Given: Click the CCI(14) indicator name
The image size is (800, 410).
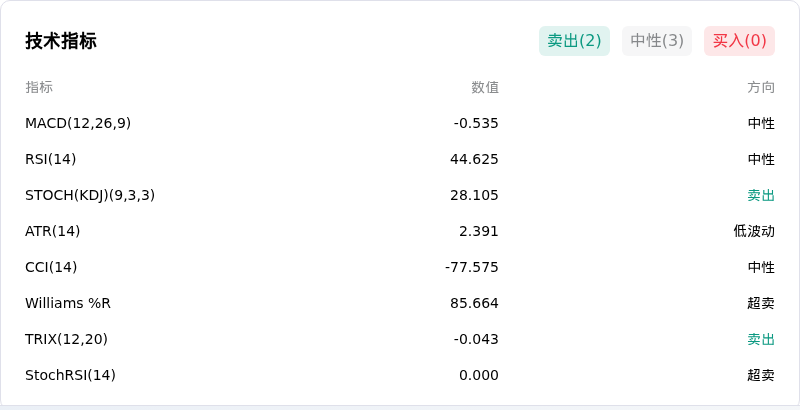Looking at the screenshot, I should [x=51, y=267].
